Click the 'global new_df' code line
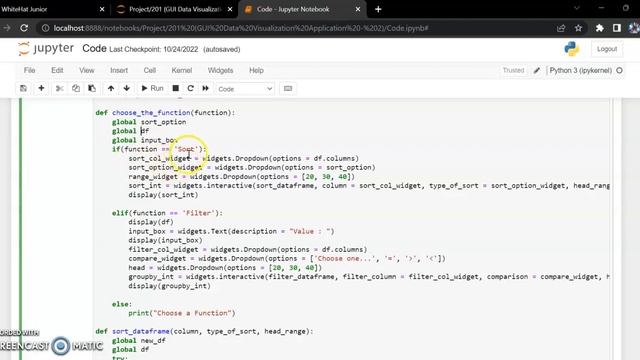 point(139,340)
